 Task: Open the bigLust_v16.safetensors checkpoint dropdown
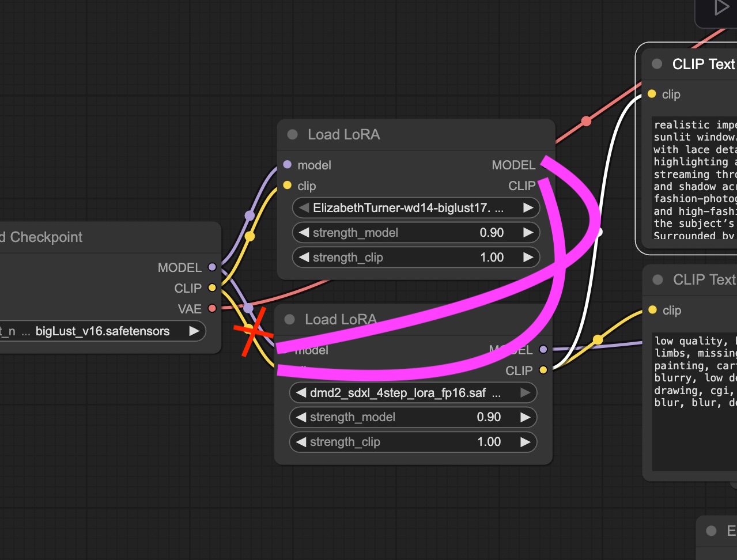(x=103, y=331)
